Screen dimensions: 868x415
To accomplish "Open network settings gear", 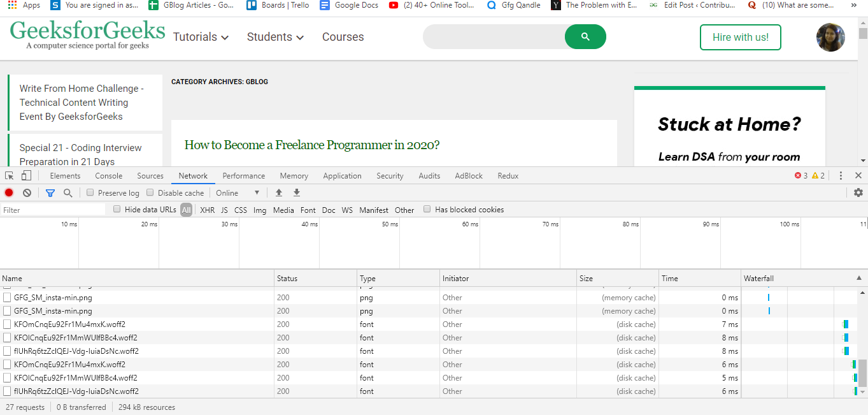I will [858, 193].
